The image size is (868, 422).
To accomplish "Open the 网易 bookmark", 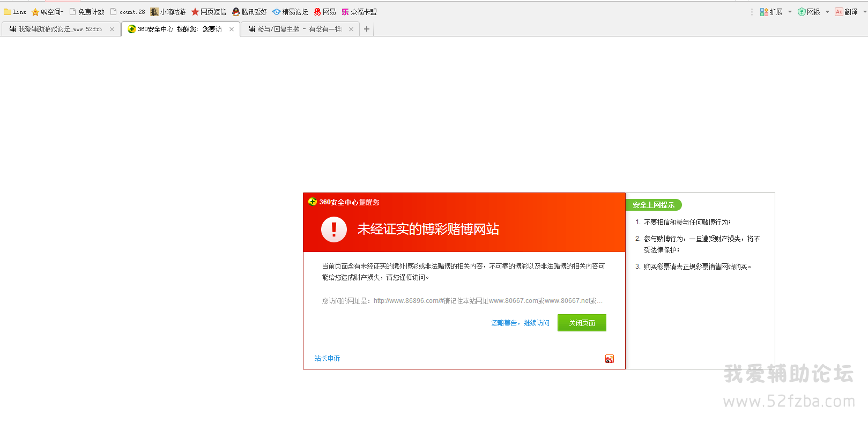I will tap(325, 12).
